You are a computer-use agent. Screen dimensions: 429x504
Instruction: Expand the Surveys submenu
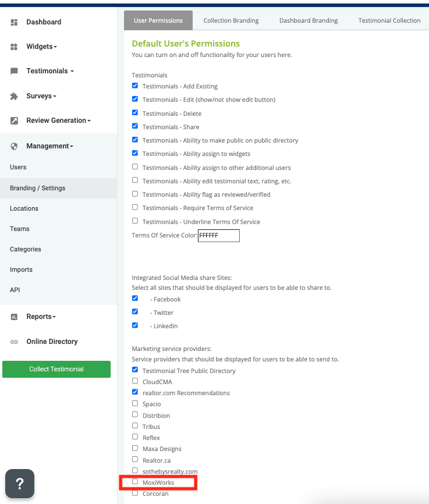pyautogui.click(x=41, y=96)
